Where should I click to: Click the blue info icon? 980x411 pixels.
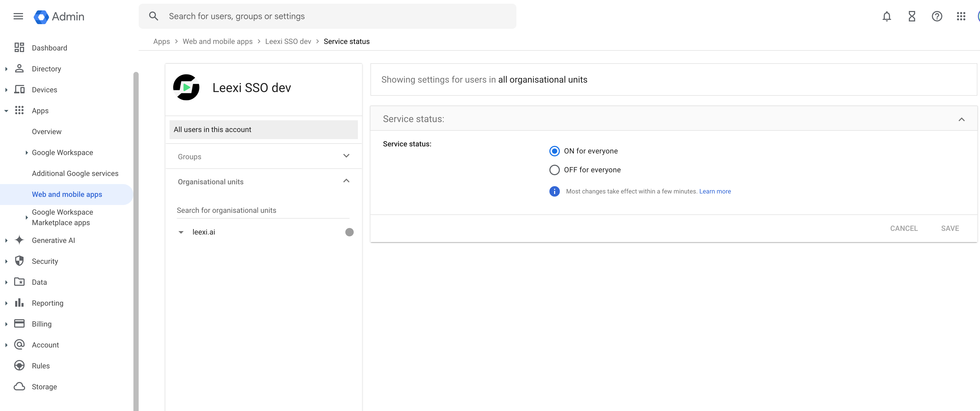[x=554, y=191]
